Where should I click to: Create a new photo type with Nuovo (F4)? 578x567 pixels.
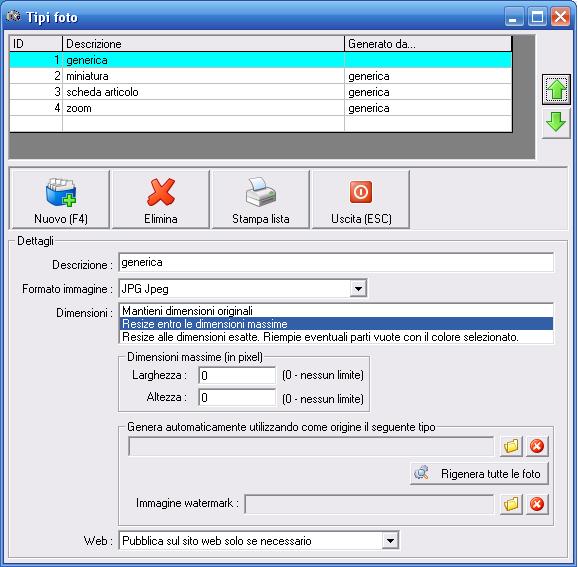60,199
